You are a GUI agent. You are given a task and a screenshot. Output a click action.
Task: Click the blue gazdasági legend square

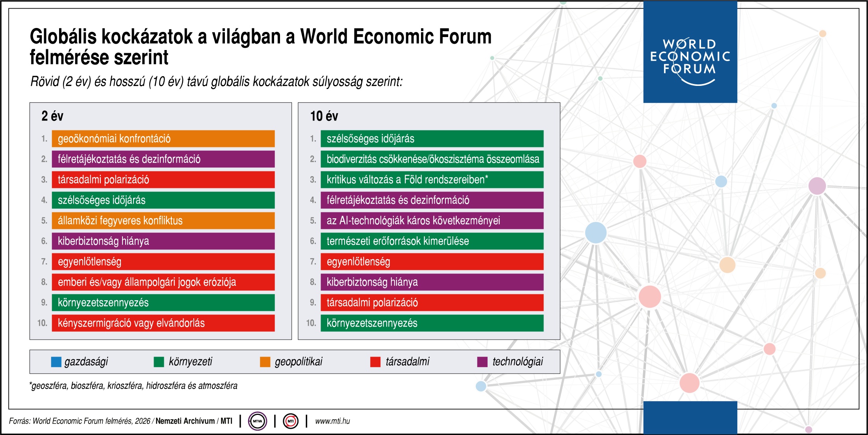point(56,362)
